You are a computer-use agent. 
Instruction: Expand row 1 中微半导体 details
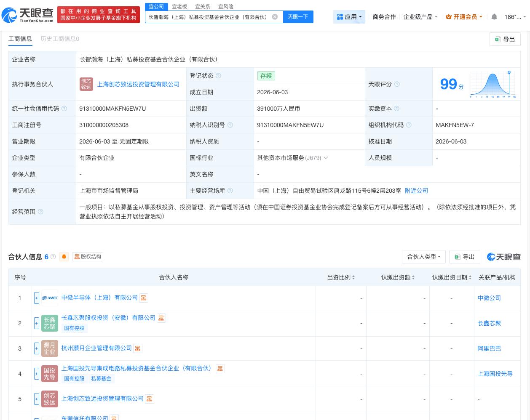coord(37,298)
